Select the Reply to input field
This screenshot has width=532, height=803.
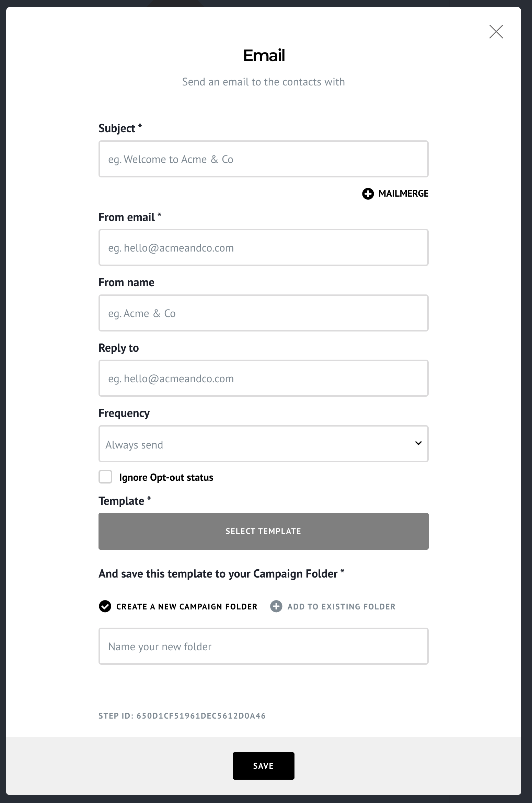(264, 378)
